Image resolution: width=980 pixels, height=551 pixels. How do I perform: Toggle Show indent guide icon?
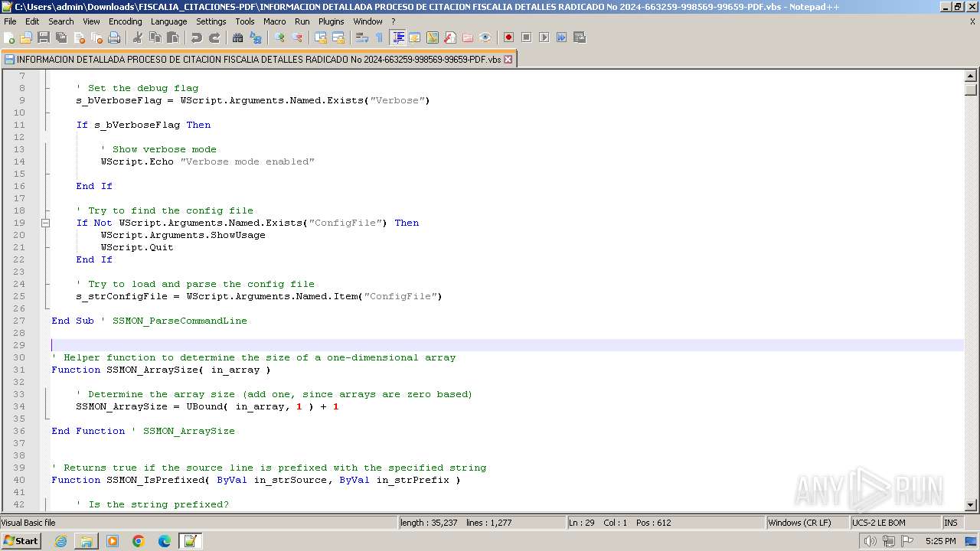click(x=398, y=37)
